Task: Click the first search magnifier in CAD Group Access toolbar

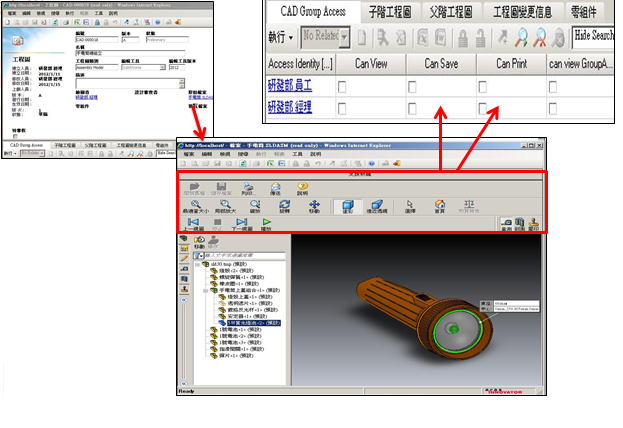Action: (521, 38)
